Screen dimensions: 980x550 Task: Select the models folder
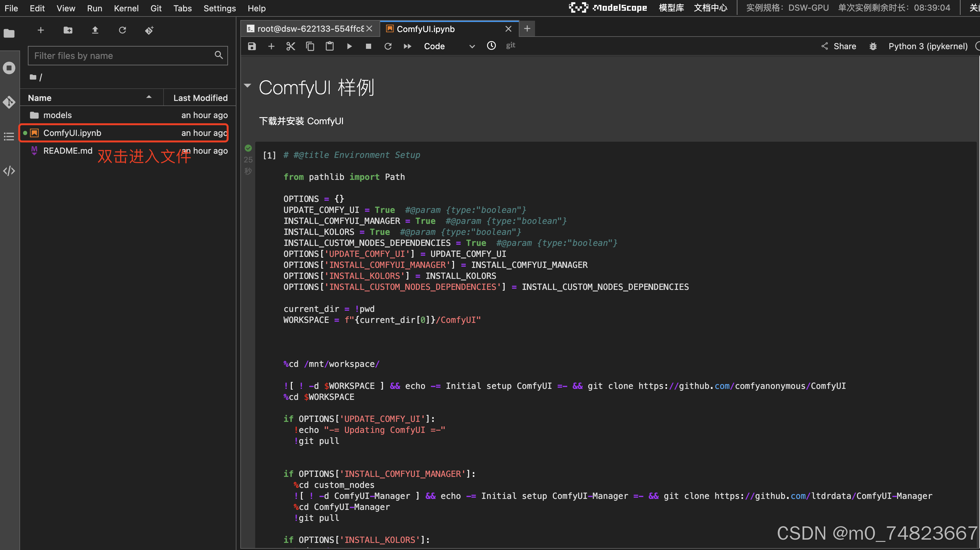click(57, 115)
